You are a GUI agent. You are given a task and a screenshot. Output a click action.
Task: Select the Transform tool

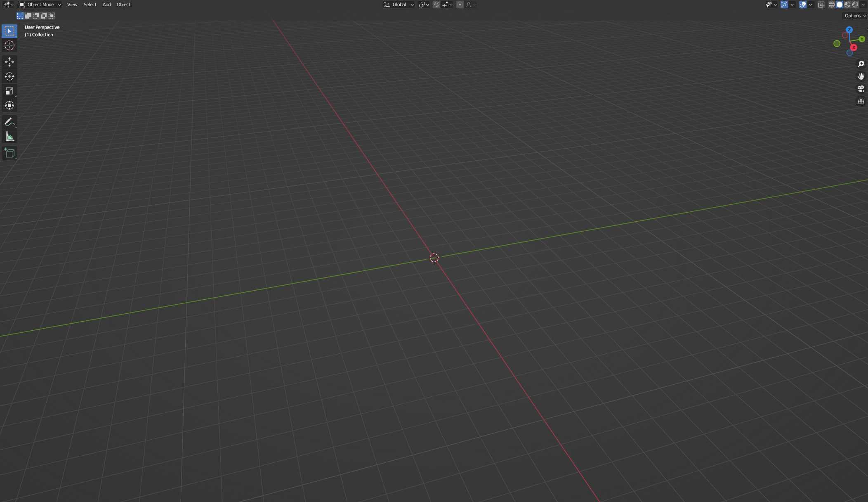[x=9, y=105]
